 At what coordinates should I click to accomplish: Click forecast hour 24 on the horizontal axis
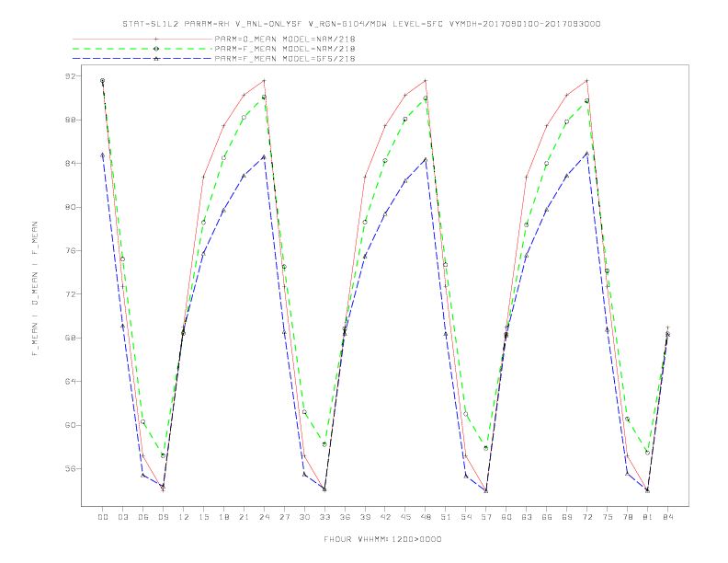[264, 517]
